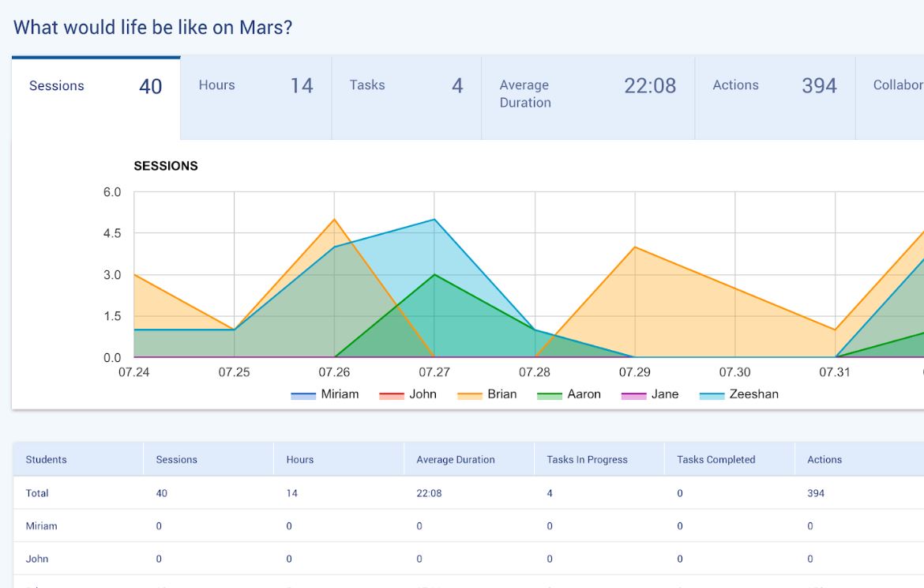Sort table by Students column header
The image size is (924, 588).
(x=46, y=460)
